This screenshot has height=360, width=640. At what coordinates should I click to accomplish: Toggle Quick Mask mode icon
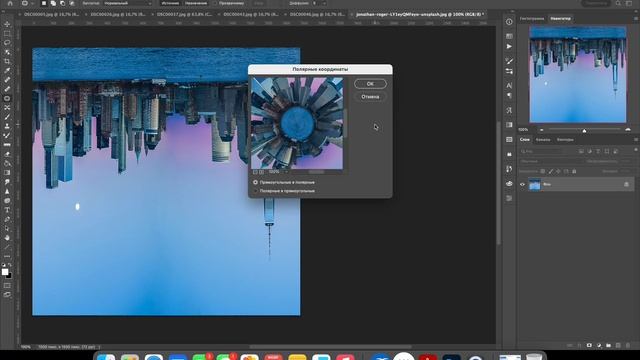(x=7, y=285)
